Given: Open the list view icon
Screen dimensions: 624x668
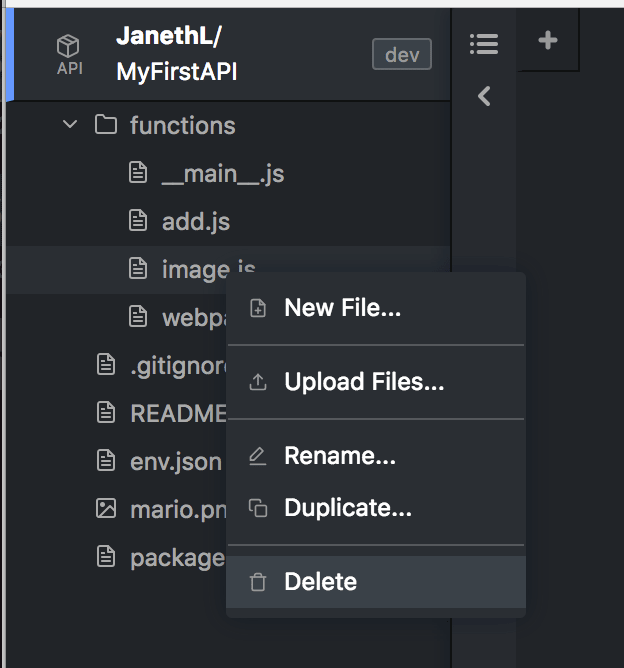Looking at the screenshot, I should 484,44.
